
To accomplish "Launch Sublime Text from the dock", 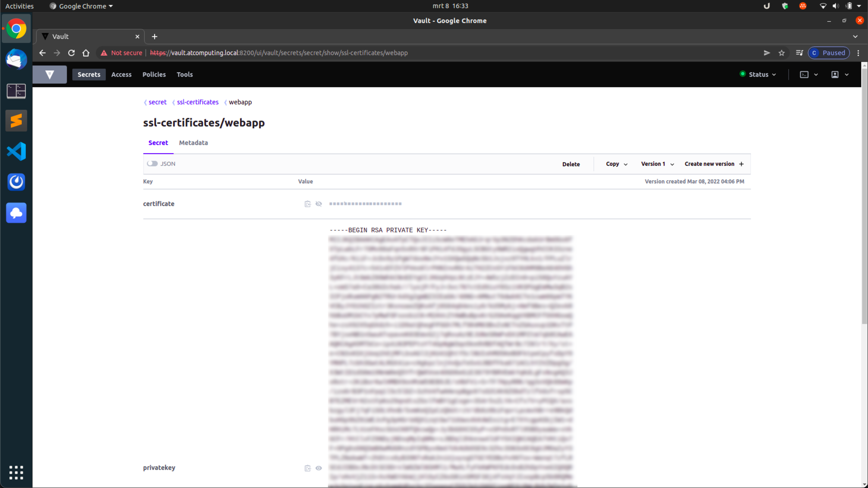I will coord(16,120).
